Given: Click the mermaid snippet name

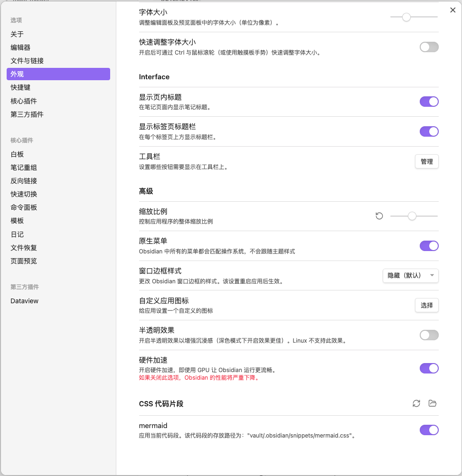Looking at the screenshot, I should [x=153, y=426].
